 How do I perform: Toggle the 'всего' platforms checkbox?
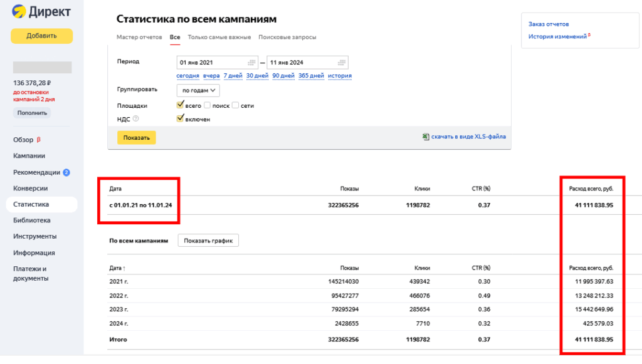coord(181,105)
